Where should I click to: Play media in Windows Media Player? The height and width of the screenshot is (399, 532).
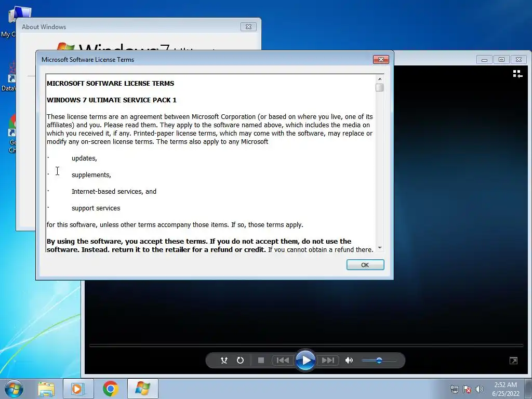[x=305, y=361]
